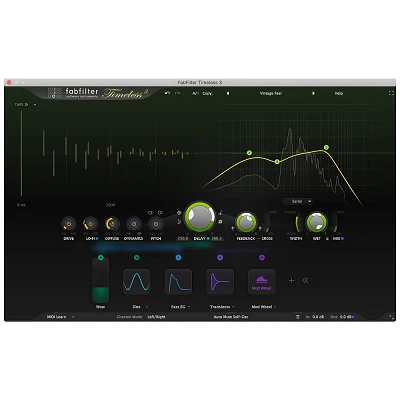
Task: Toggle full screen mode icon
Action: click(x=391, y=93)
